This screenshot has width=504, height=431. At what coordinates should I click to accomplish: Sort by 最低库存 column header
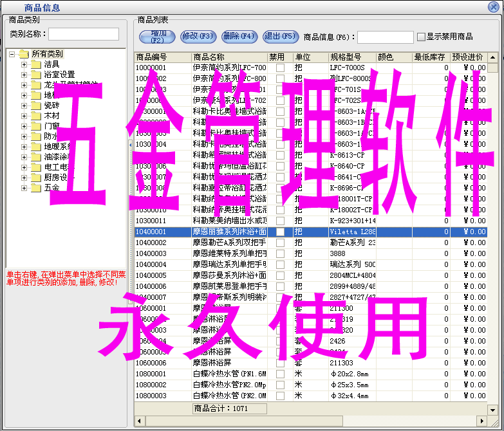point(431,57)
